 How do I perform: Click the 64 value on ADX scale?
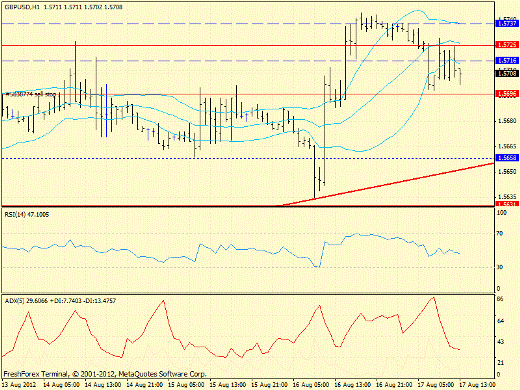pos(500,321)
